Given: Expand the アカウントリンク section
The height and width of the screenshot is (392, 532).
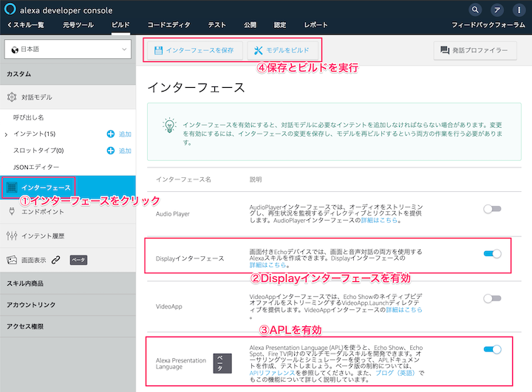Looking at the screenshot, I should click(68, 305).
